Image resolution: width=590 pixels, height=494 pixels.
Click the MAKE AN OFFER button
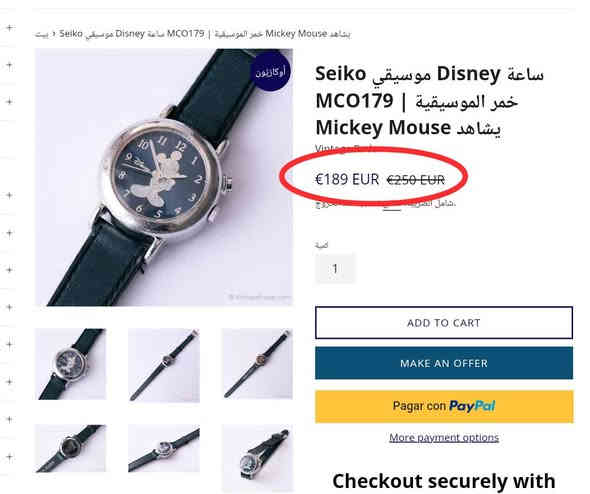point(444,363)
